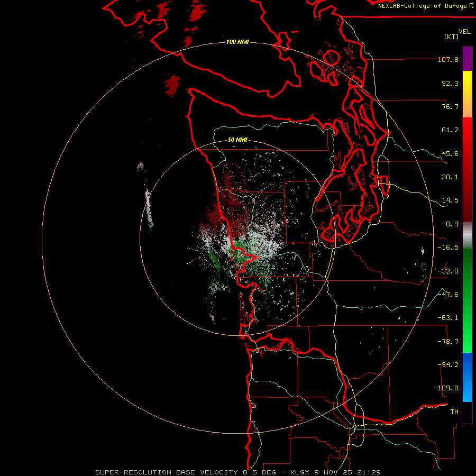Select the 45.6 scale value

450,153
